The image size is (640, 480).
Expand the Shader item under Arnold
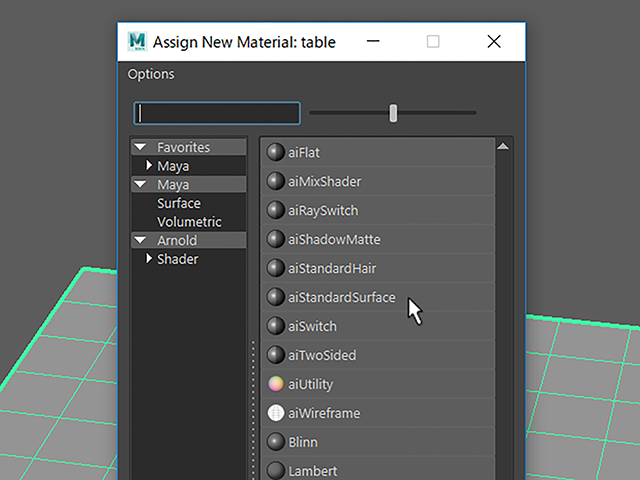[149, 258]
